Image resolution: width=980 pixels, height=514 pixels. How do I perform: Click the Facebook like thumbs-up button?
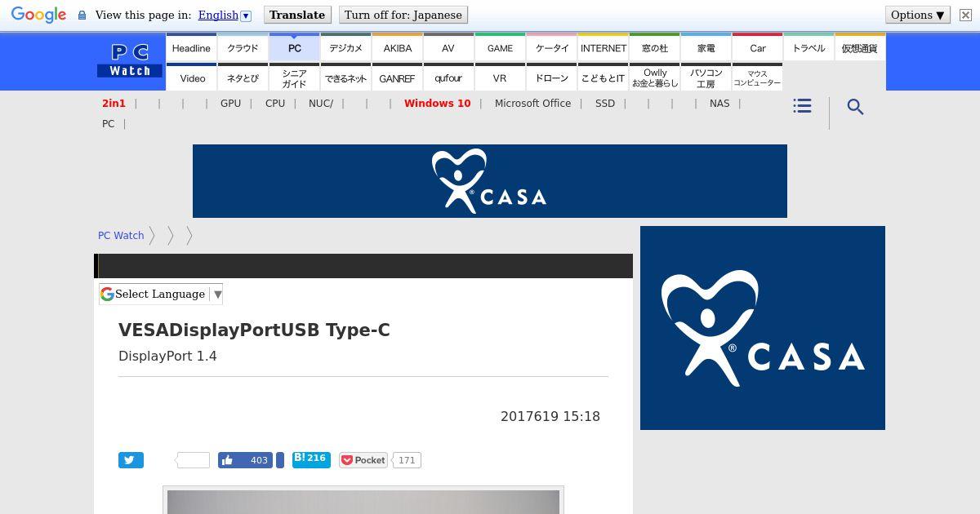pyautogui.click(x=245, y=460)
